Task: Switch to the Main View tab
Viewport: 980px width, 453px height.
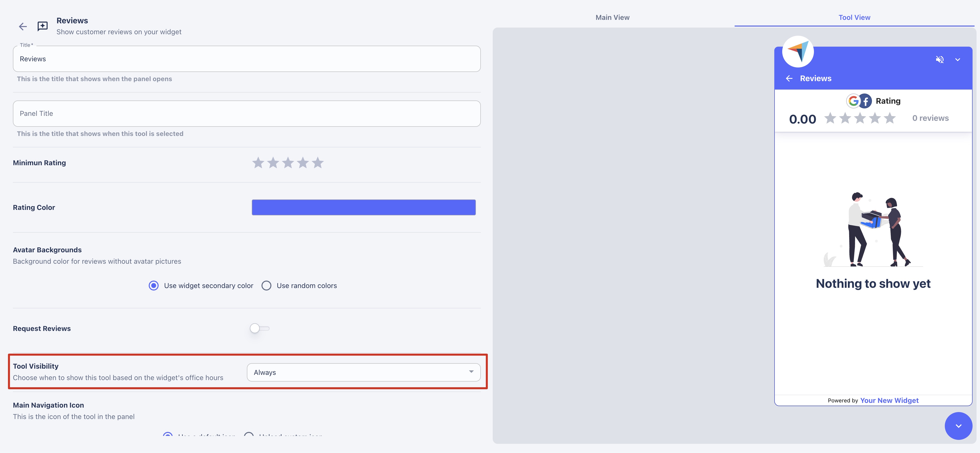Action: tap(612, 18)
